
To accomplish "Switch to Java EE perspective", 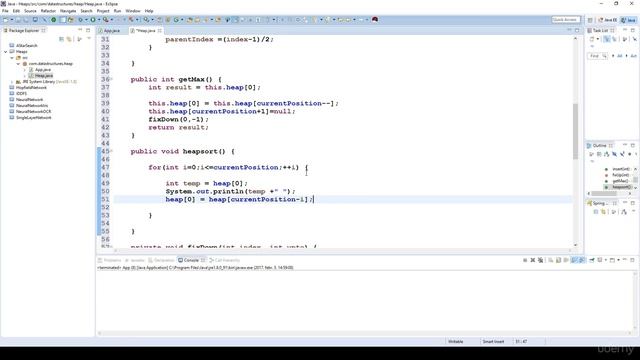I will point(608,20).
